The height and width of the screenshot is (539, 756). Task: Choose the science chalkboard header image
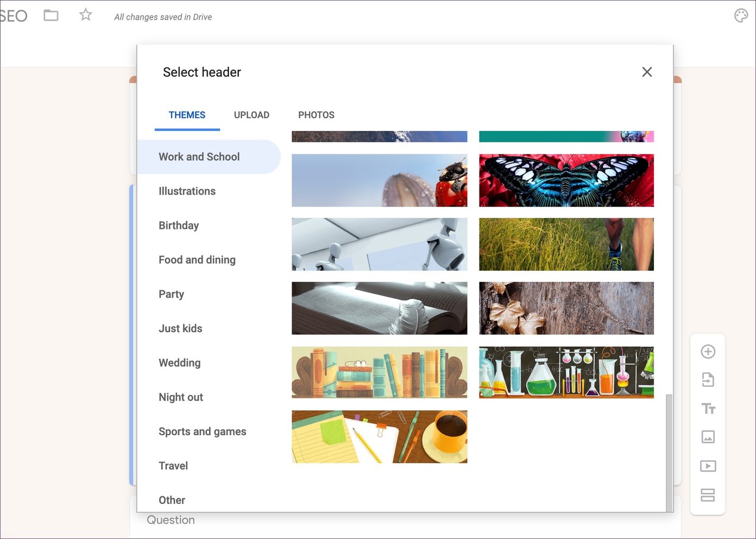(566, 372)
